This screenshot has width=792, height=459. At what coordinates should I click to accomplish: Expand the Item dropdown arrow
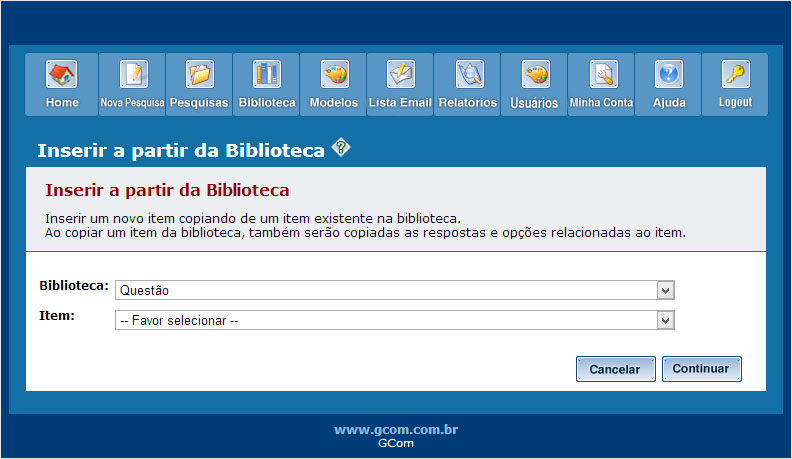pos(665,320)
